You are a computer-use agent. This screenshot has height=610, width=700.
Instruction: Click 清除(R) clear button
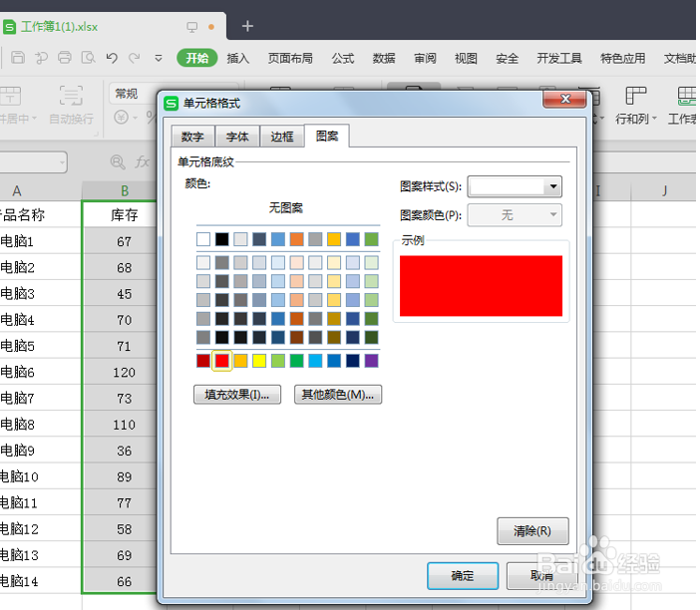click(532, 531)
